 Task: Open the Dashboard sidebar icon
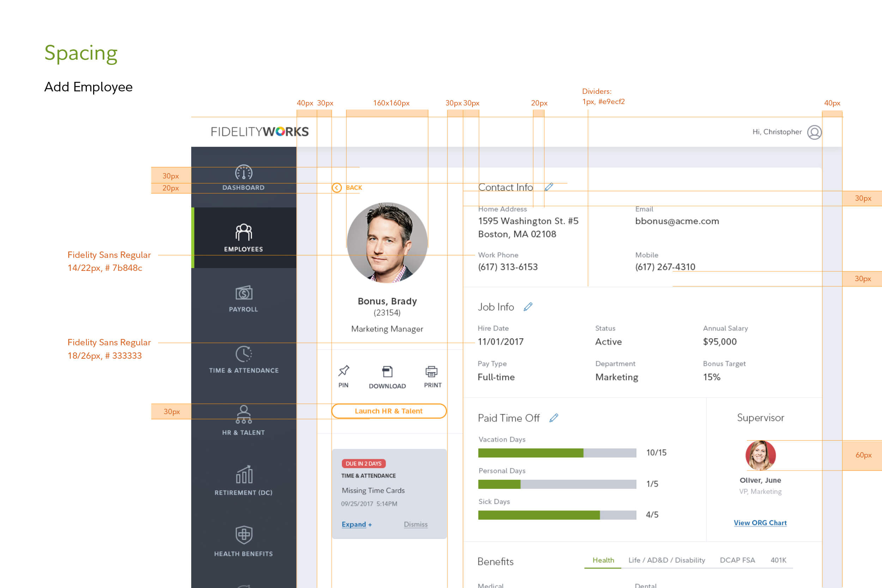243,172
